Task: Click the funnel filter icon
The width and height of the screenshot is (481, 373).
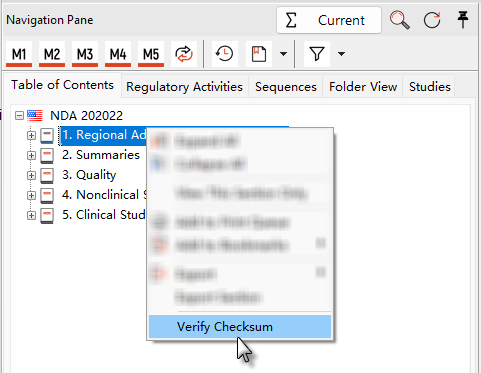Action: [x=317, y=54]
